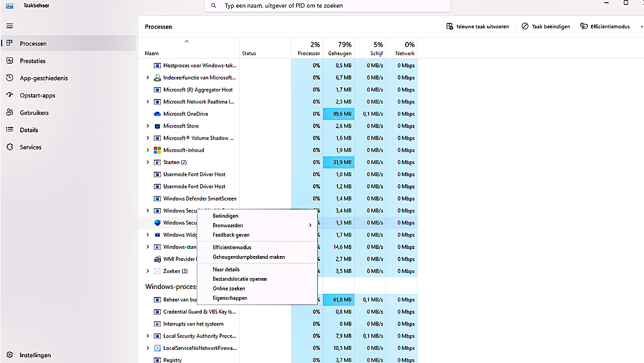This screenshot has width=644, height=363.
Task: Sort by Naam column header
Action: pyautogui.click(x=189, y=48)
